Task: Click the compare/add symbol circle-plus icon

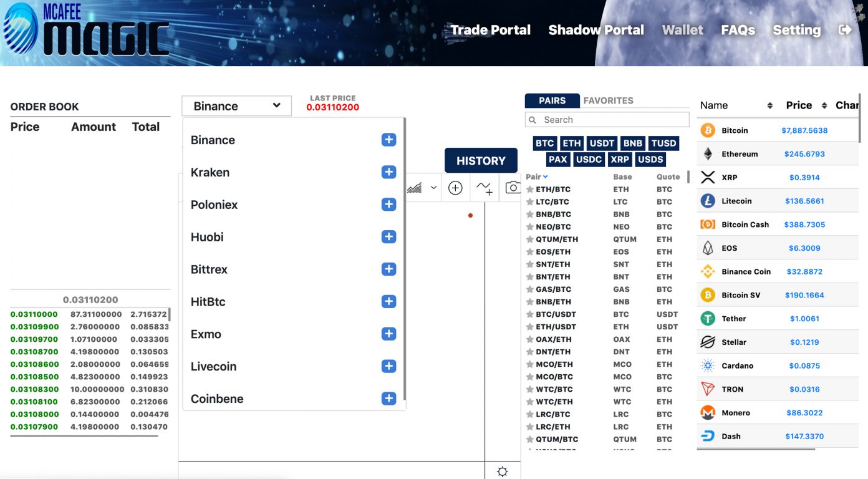Action: pyautogui.click(x=455, y=188)
